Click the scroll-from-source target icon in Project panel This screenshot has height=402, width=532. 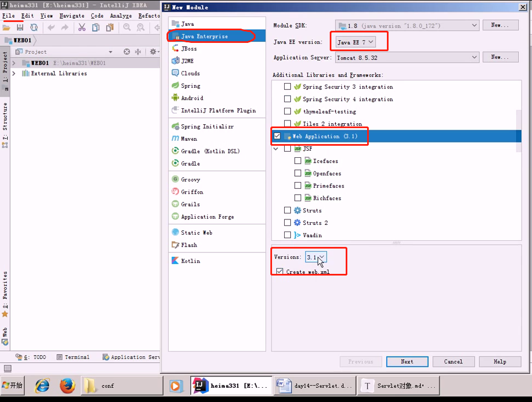(126, 52)
